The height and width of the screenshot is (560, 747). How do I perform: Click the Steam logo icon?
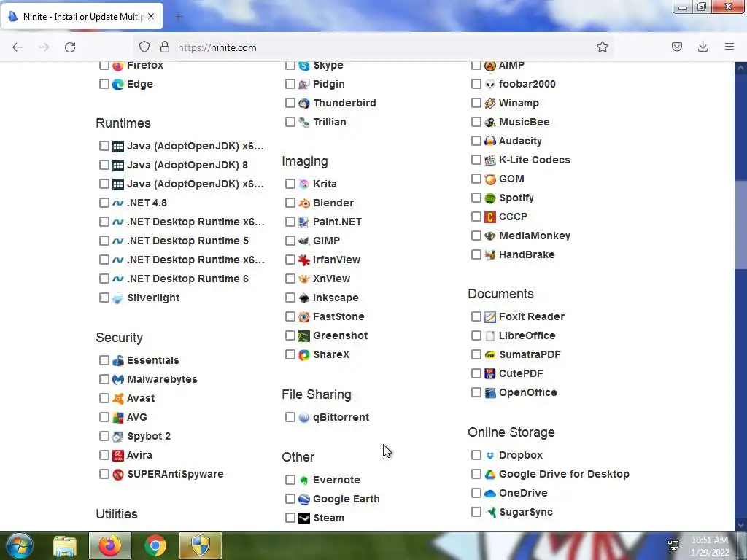tap(304, 518)
